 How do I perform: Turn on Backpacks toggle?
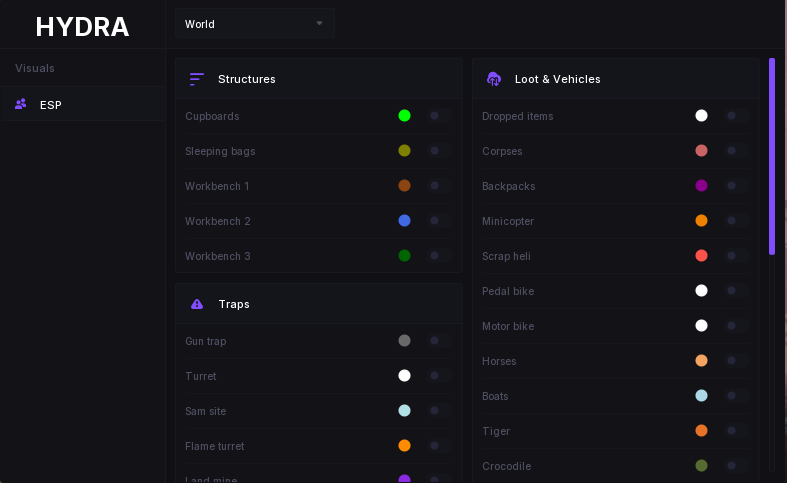[736, 186]
